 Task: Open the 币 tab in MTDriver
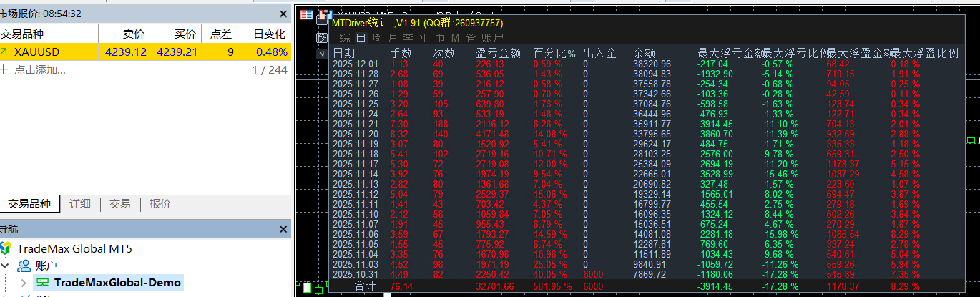[439, 38]
